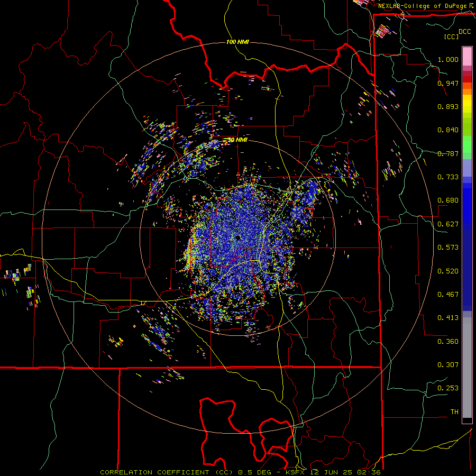Click the DCC label above color scale
The height and width of the screenshot is (476, 476).
tap(465, 32)
